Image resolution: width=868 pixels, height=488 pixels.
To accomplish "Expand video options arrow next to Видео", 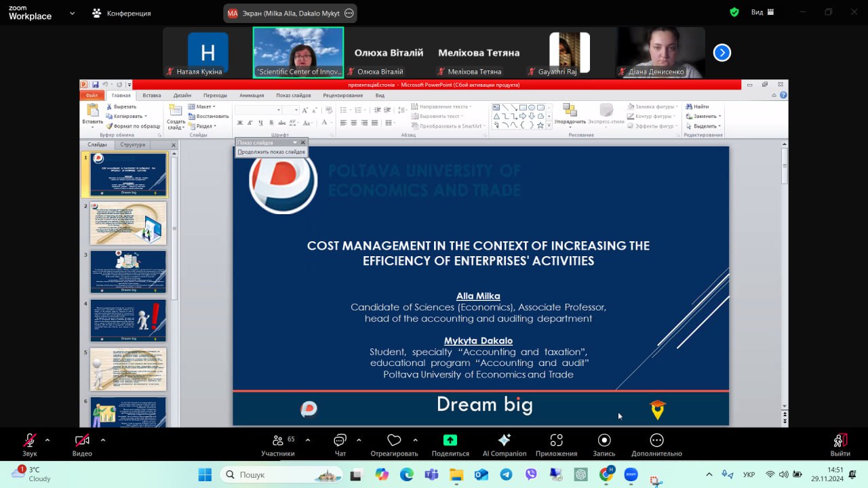I will pyautogui.click(x=103, y=440).
